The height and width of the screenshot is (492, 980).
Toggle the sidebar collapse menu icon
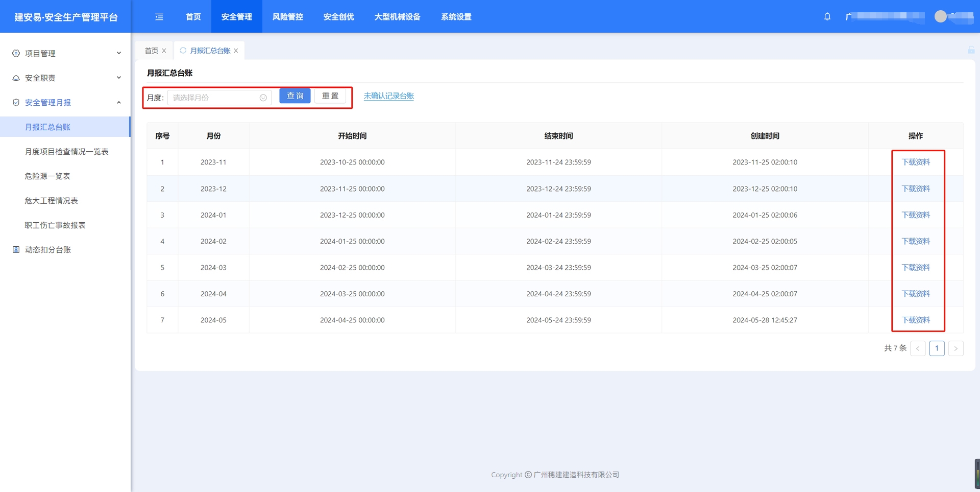click(x=159, y=17)
